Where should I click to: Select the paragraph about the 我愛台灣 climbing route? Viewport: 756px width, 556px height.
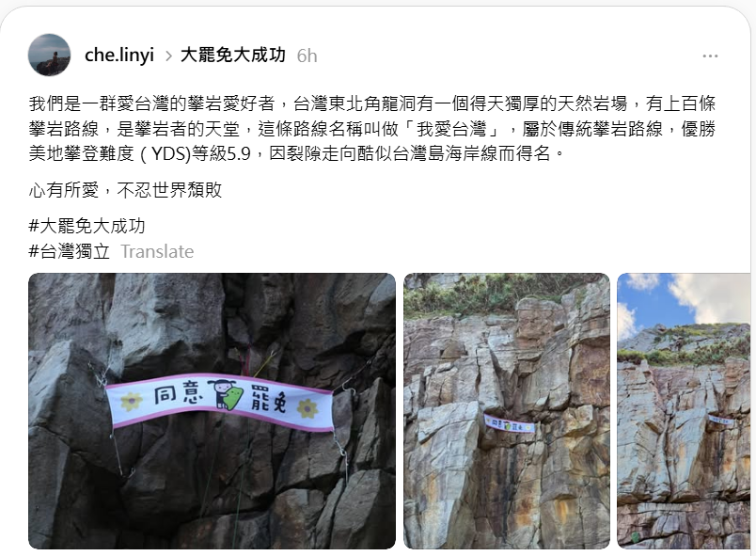tap(371, 128)
